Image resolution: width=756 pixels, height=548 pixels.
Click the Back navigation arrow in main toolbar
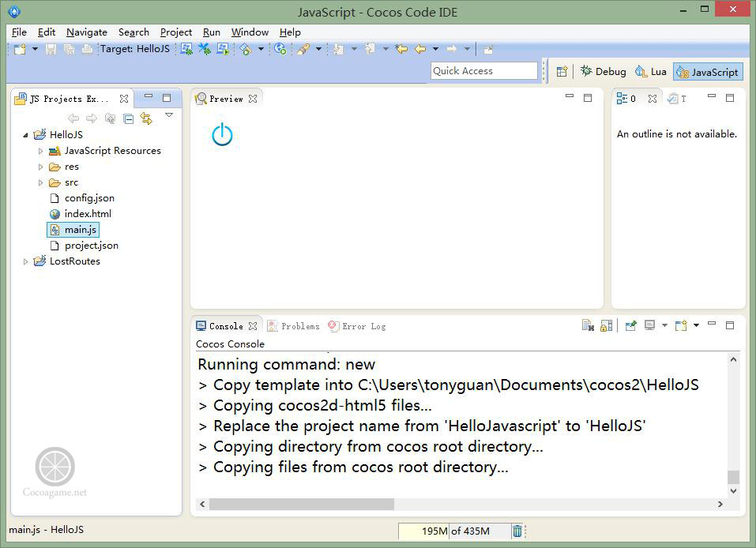420,49
